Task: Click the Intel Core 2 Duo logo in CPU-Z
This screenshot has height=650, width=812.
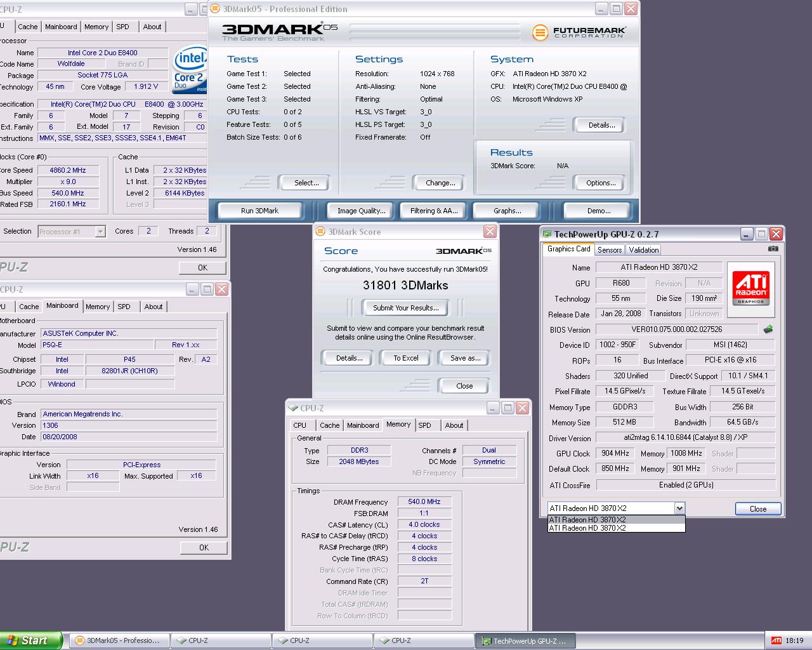Action: pos(190,70)
